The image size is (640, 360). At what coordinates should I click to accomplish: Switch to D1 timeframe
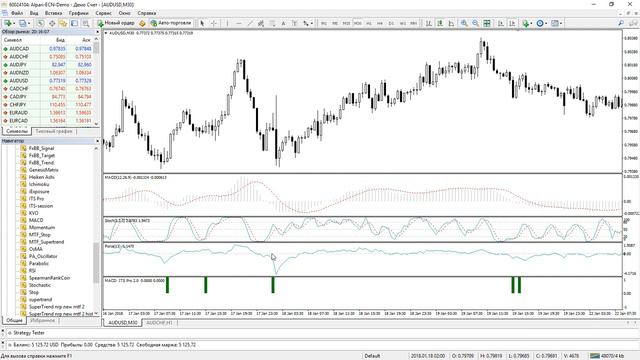pyautogui.click(x=391, y=23)
